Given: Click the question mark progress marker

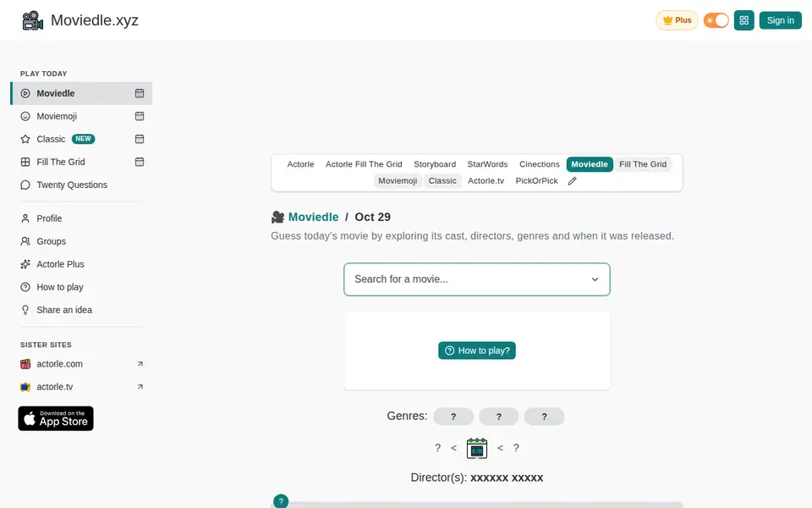Looking at the screenshot, I should pyautogui.click(x=281, y=501).
